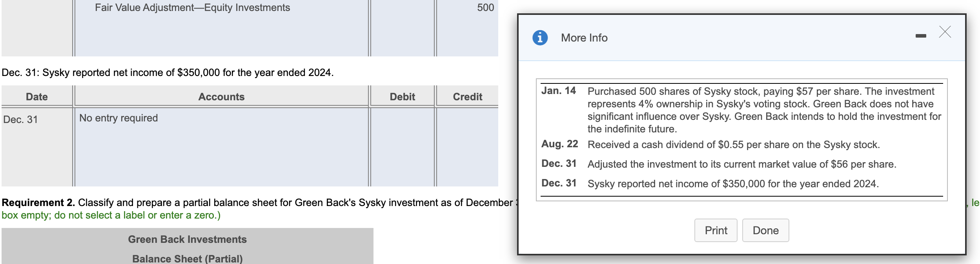Close the More Info dialog with X
The image size is (980, 264).
tap(945, 32)
